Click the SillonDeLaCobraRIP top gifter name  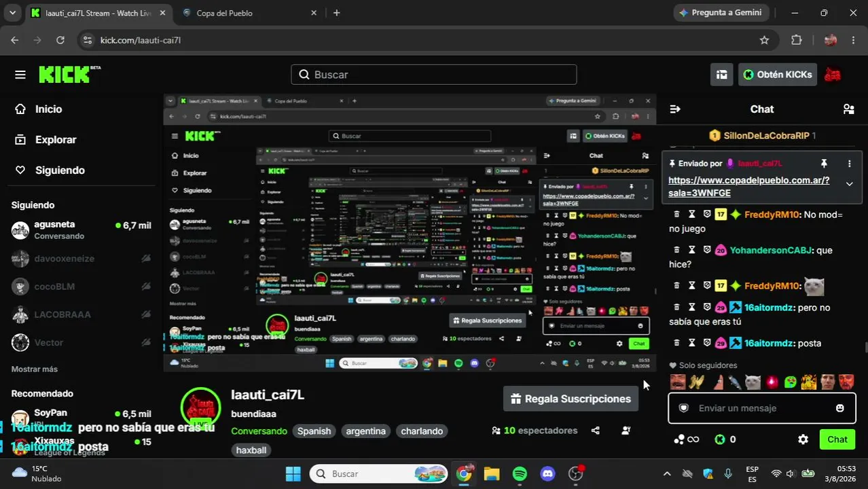(766, 136)
